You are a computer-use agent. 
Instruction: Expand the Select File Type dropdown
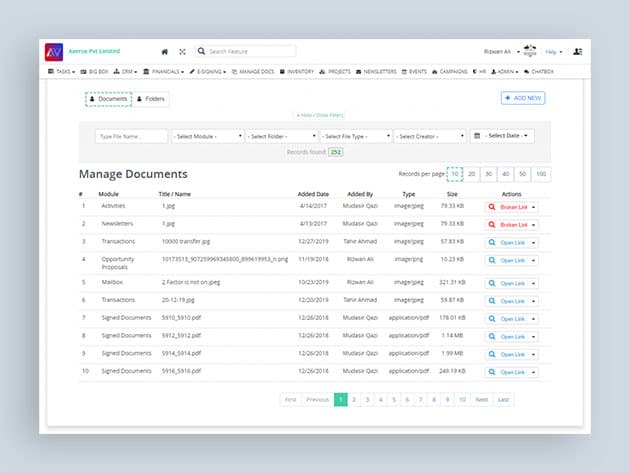pos(356,136)
